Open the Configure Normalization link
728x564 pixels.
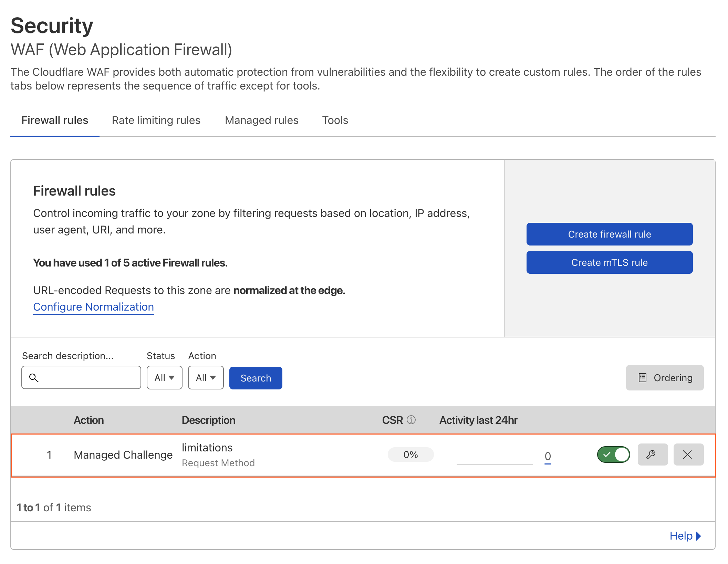pos(93,307)
